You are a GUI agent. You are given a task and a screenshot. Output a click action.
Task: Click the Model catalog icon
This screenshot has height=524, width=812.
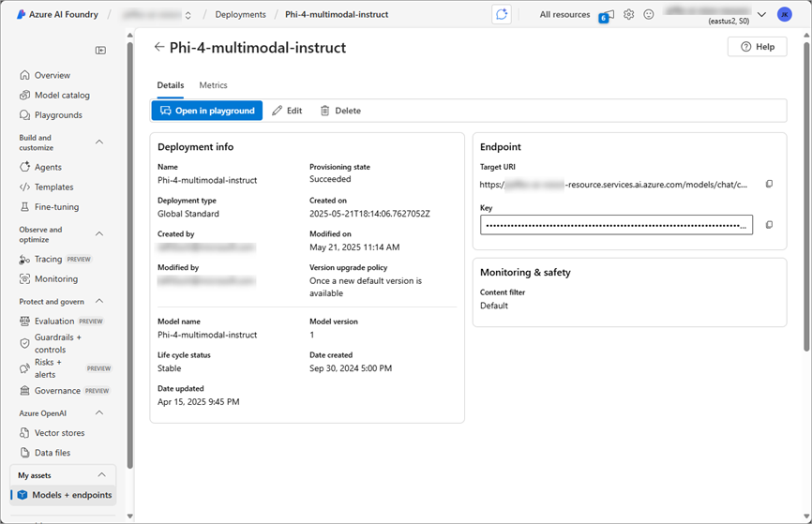point(24,96)
